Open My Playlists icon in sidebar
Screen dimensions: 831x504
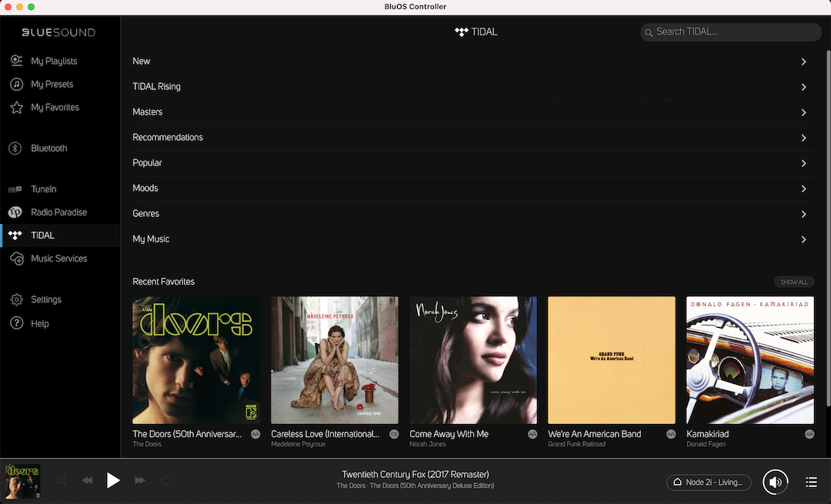pyautogui.click(x=16, y=61)
